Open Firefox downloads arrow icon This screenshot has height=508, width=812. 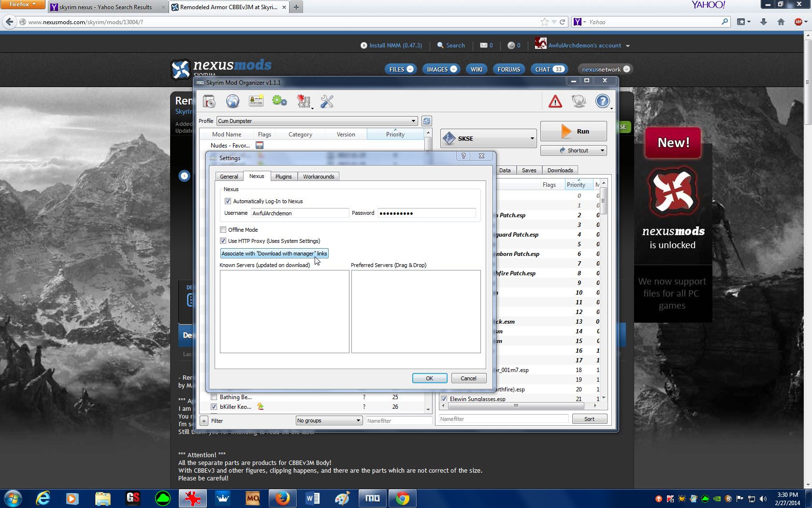tap(764, 22)
